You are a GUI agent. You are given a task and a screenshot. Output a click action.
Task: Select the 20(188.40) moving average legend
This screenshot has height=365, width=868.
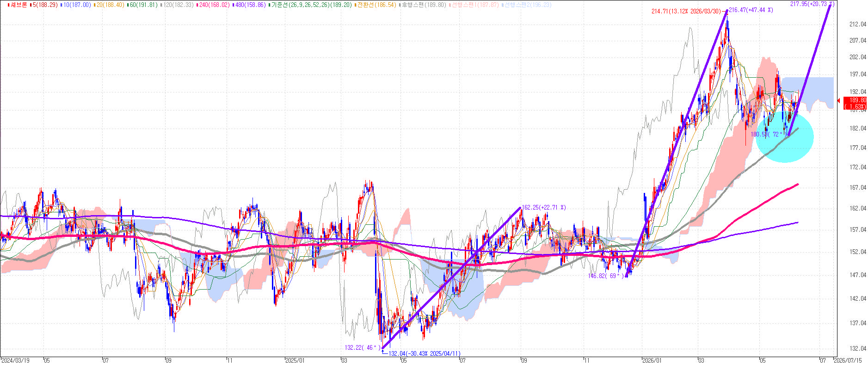click(x=110, y=5)
